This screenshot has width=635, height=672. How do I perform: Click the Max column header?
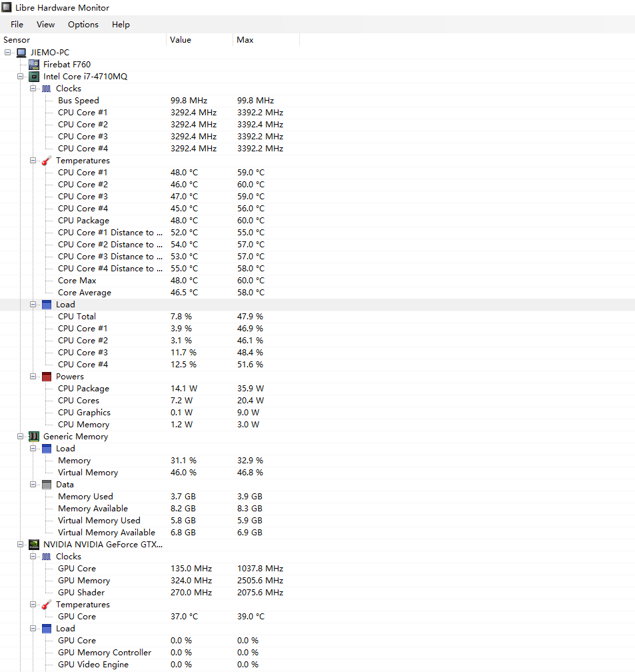point(267,40)
